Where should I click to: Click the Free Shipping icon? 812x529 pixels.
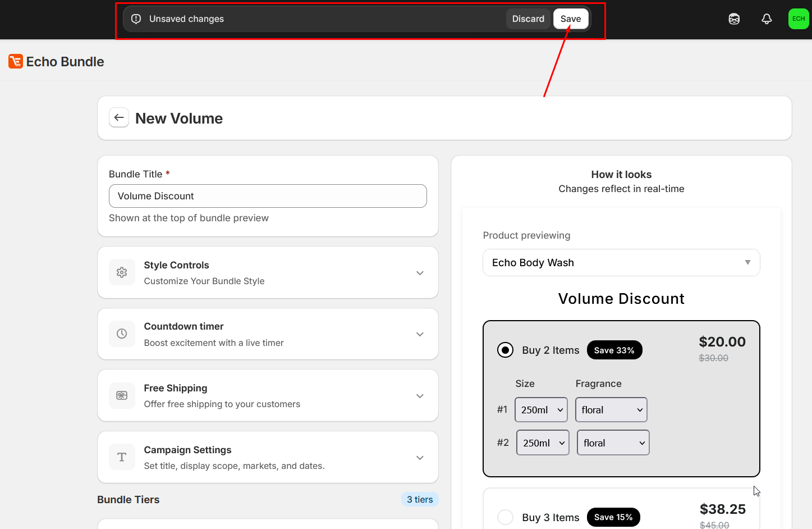(122, 395)
